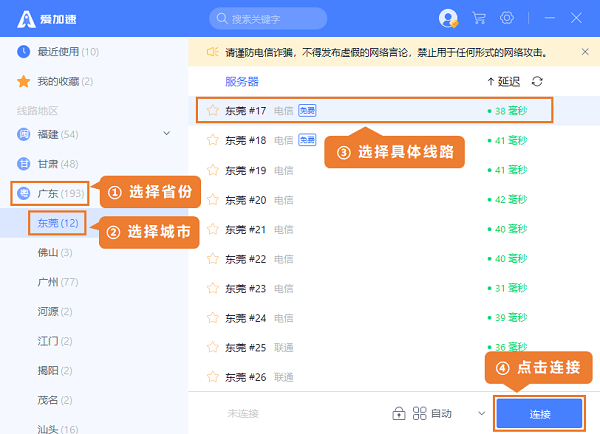600x434 pixels.
Task: Select city 茂名 (2)
Action: point(55,400)
